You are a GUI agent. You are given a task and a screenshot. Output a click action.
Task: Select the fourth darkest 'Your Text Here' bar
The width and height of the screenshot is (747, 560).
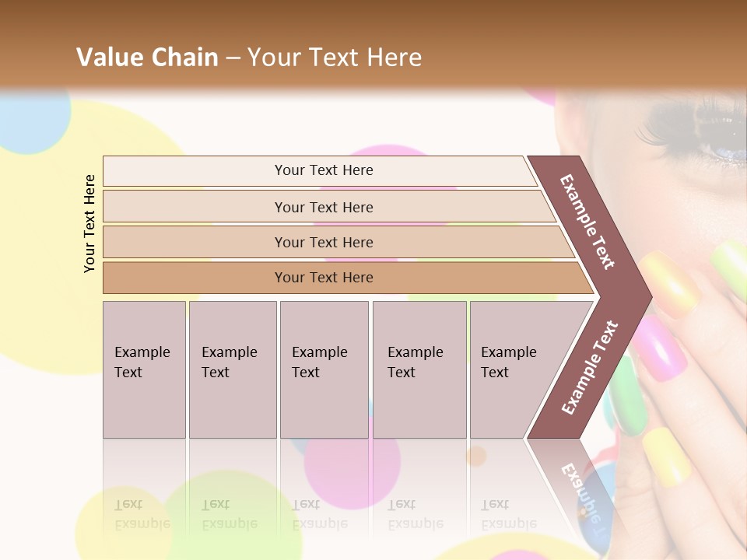click(x=324, y=278)
